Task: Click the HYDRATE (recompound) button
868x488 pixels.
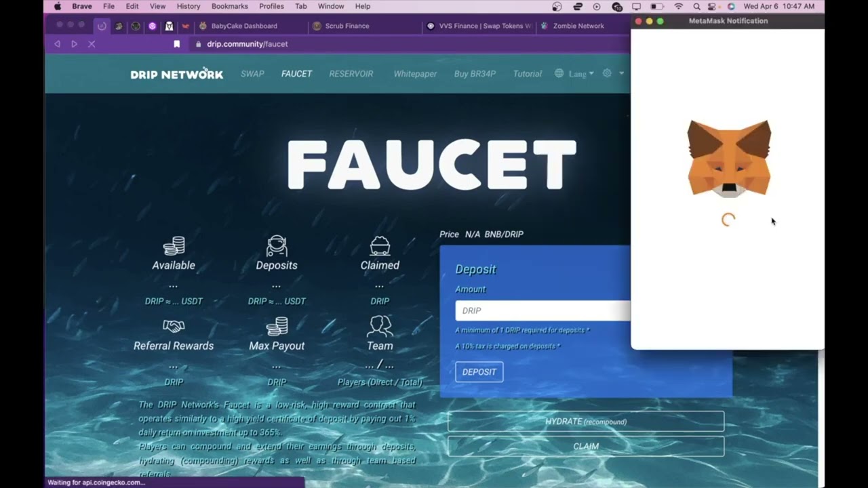Action: tap(586, 422)
